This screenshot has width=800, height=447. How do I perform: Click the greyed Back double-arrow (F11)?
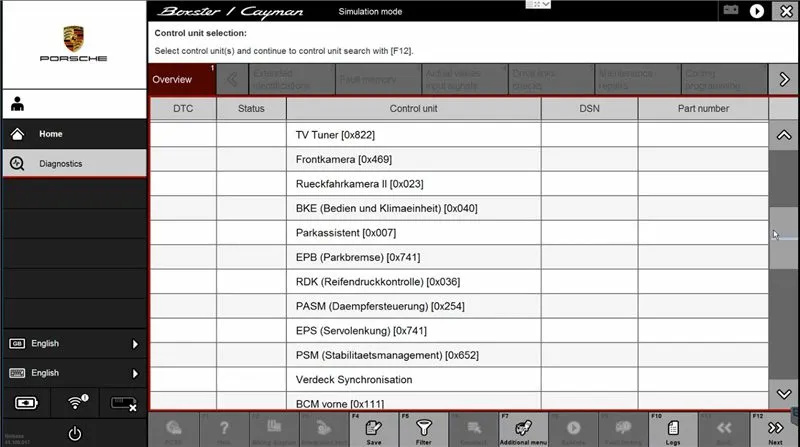pyautogui.click(x=724, y=428)
